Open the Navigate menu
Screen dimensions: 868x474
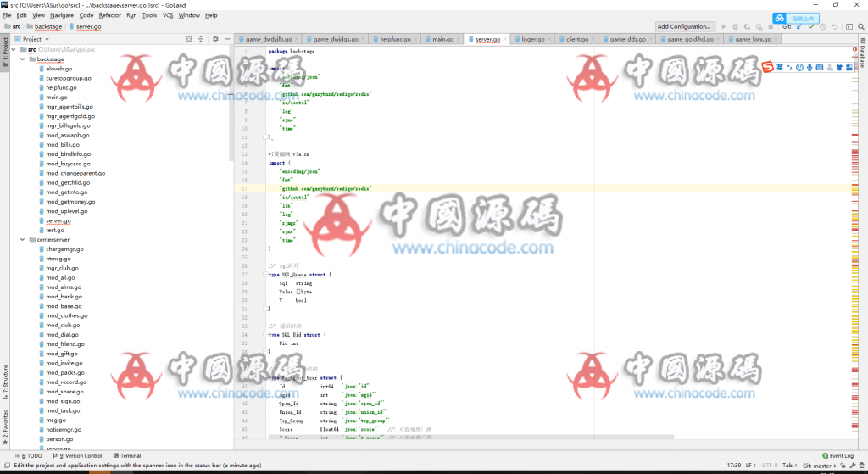[x=61, y=15]
